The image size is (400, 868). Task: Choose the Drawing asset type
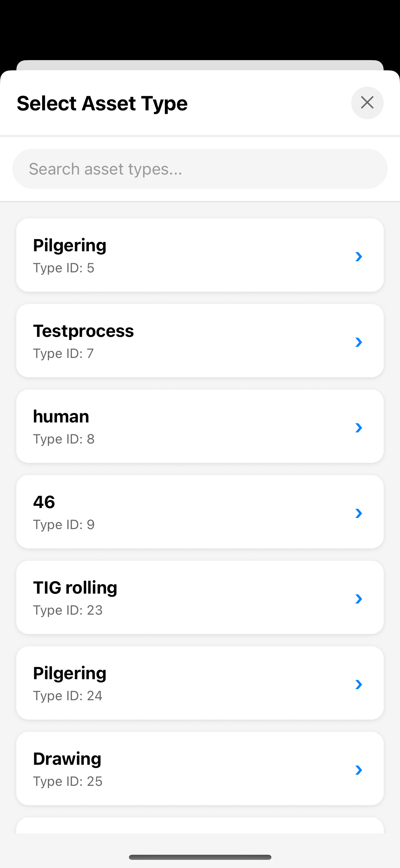(x=170, y=768)
